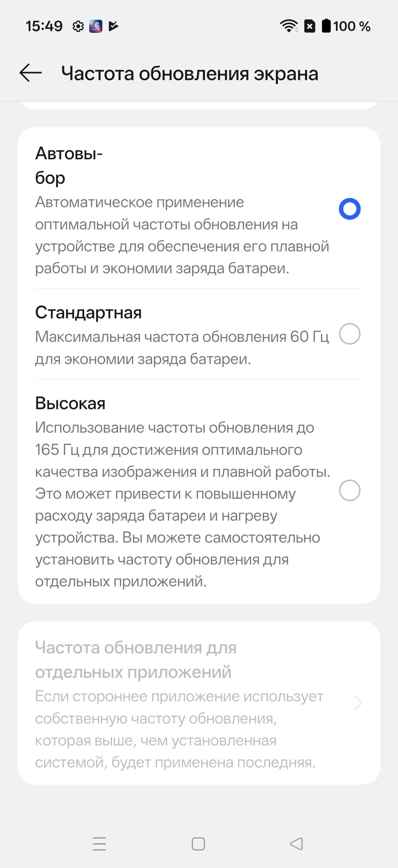
Task: Tap the SIM error status icon
Action: (x=310, y=26)
